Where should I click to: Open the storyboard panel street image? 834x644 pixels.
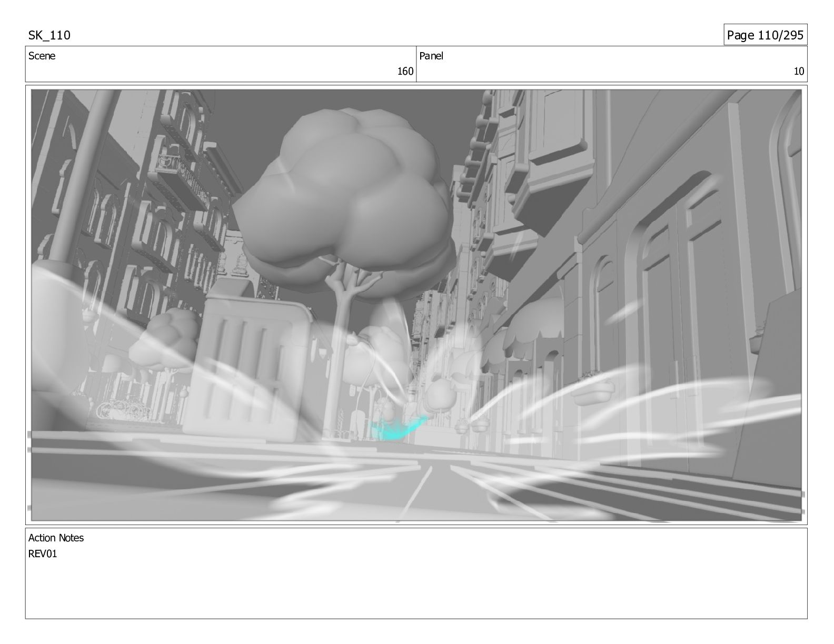pos(416,305)
